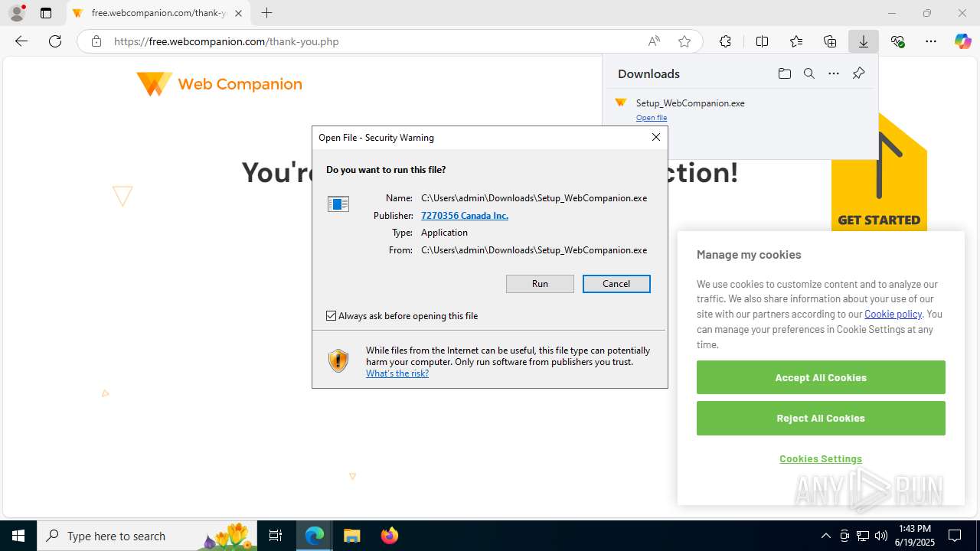Uncheck Always ask before opening this file
Viewport: 980px width, 551px height.
(x=332, y=316)
